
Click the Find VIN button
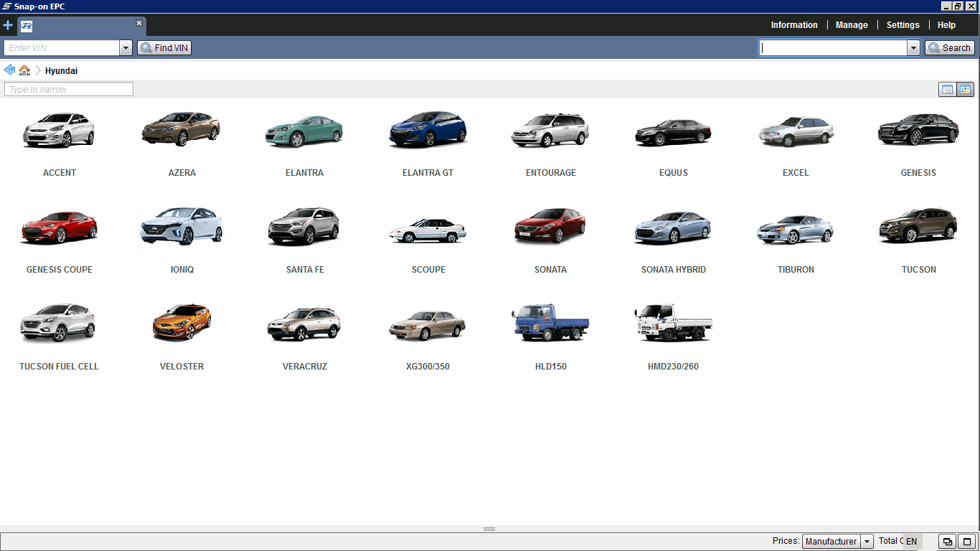pyautogui.click(x=164, y=48)
